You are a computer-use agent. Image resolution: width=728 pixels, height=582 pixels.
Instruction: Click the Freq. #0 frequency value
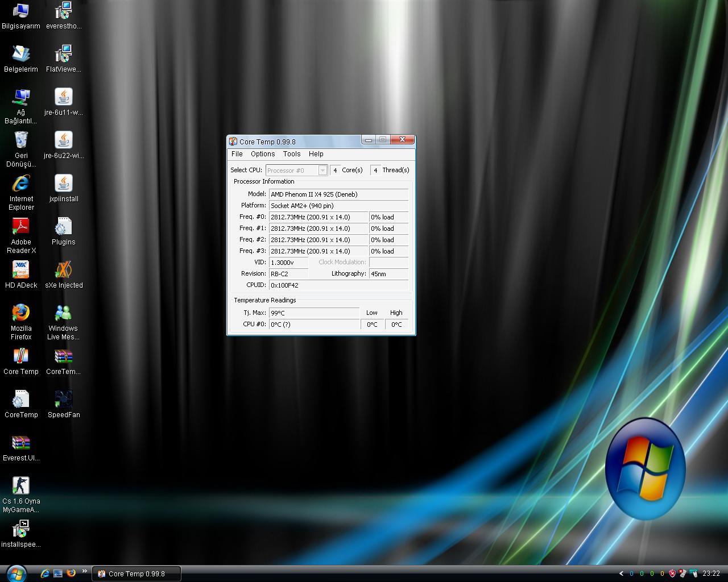[x=318, y=217]
